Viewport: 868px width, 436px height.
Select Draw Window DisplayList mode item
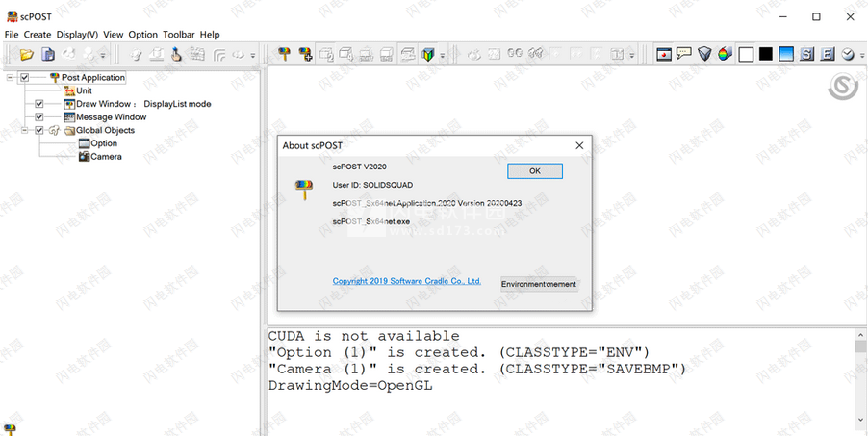144,104
